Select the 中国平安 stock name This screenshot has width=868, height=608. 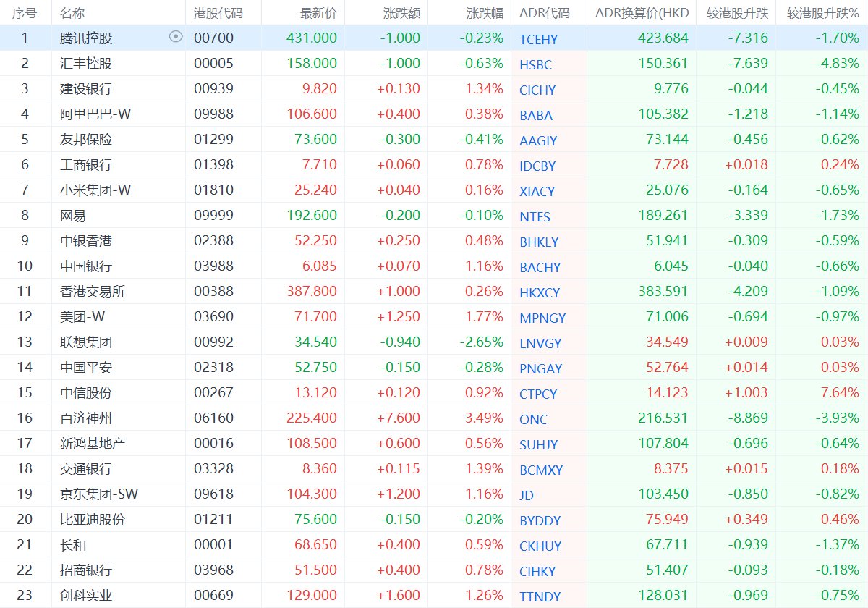click(86, 367)
